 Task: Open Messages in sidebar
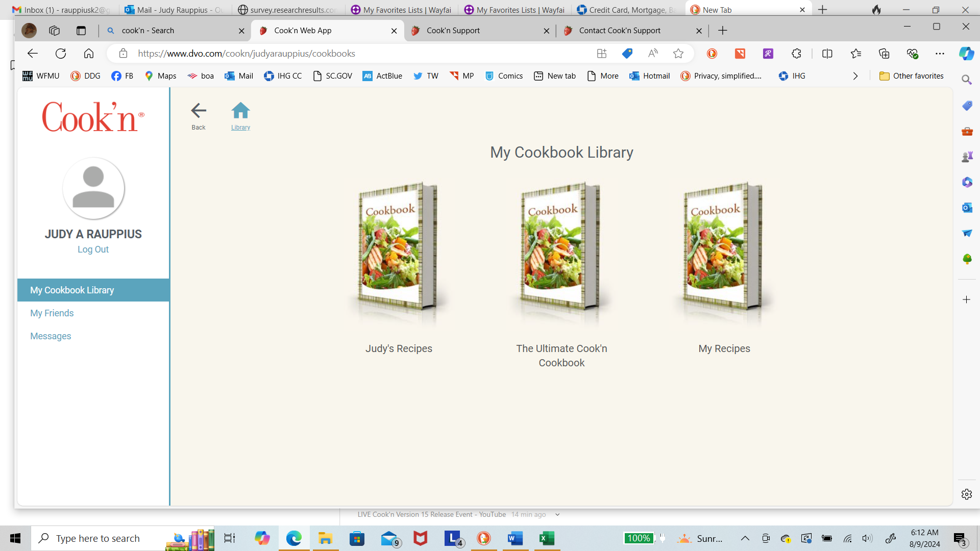click(51, 336)
